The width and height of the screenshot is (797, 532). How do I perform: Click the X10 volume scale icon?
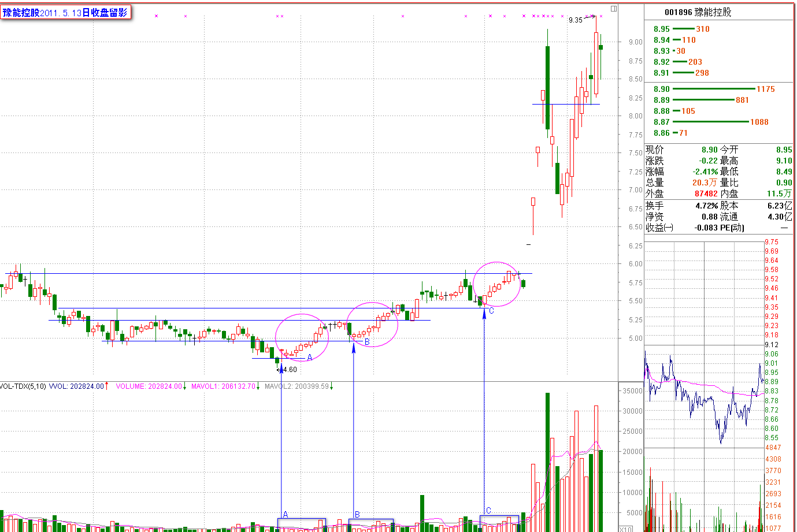tap(626, 529)
